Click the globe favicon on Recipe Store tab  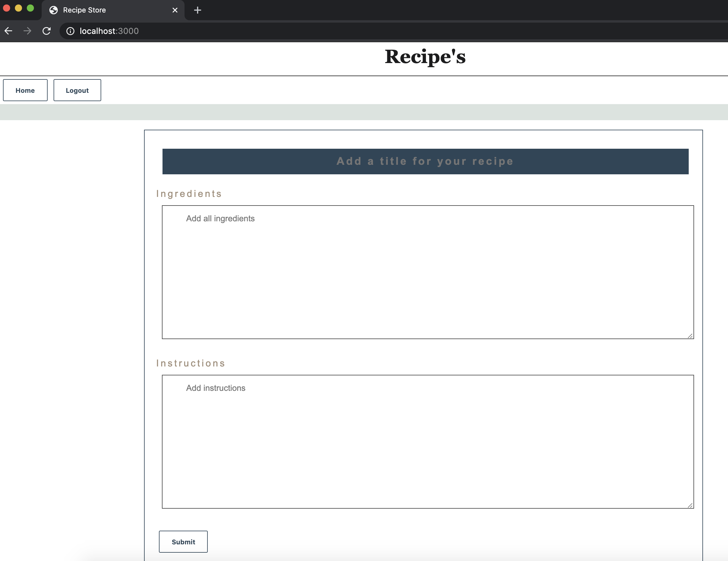(x=53, y=10)
